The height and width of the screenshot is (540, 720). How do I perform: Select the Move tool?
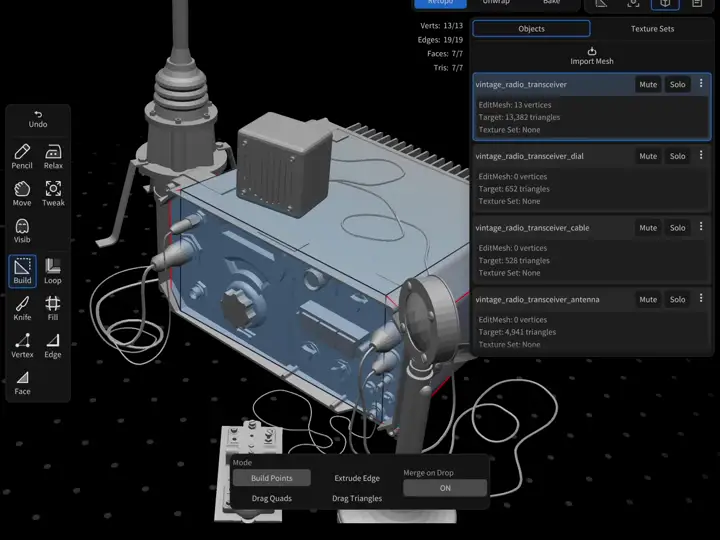point(22,194)
